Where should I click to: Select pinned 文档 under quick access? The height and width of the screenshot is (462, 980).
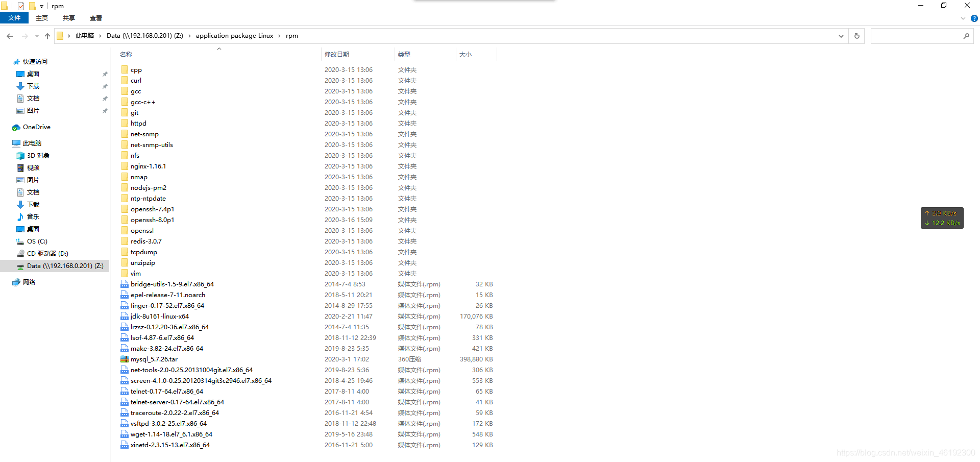tap(33, 99)
